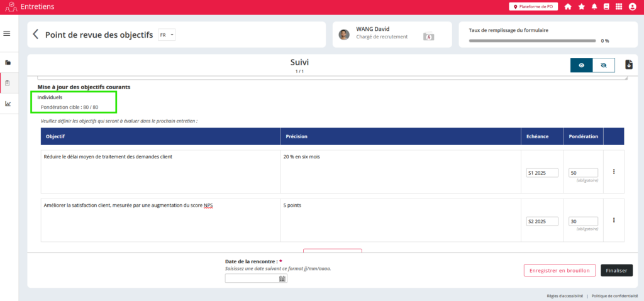The image size is (644, 301).
Task: Click the Finaliser button
Action: (x=616, y=270)
